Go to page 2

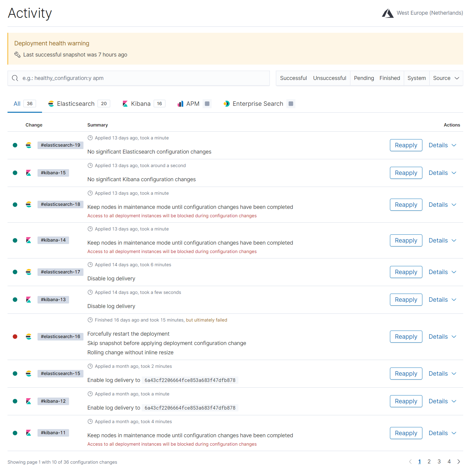pos(429,462)
